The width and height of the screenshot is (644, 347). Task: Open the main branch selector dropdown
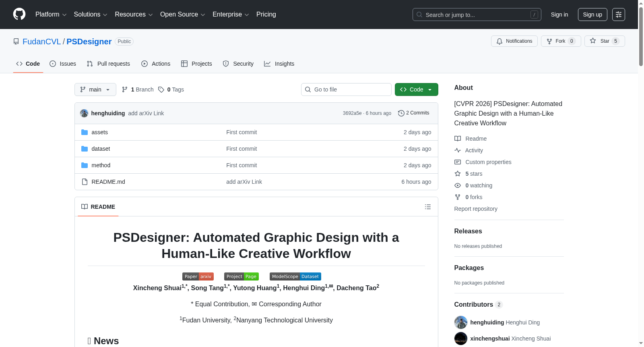[95, 89]
